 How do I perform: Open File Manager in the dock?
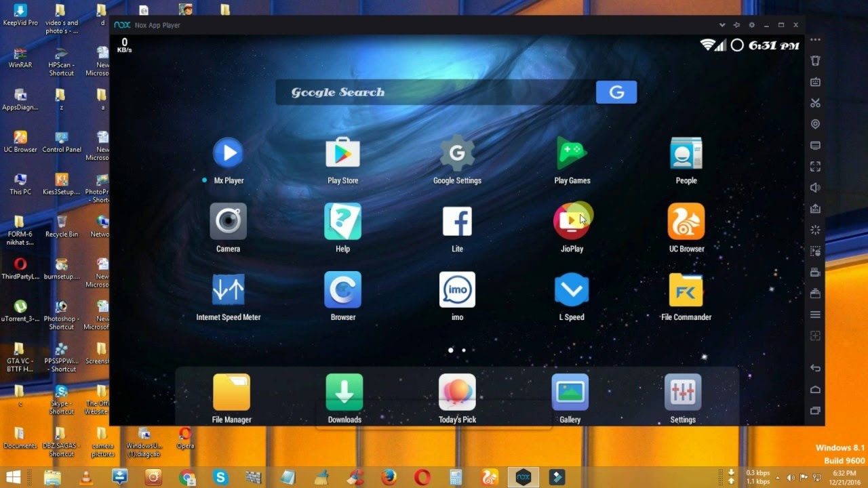(x=231, y=392)
